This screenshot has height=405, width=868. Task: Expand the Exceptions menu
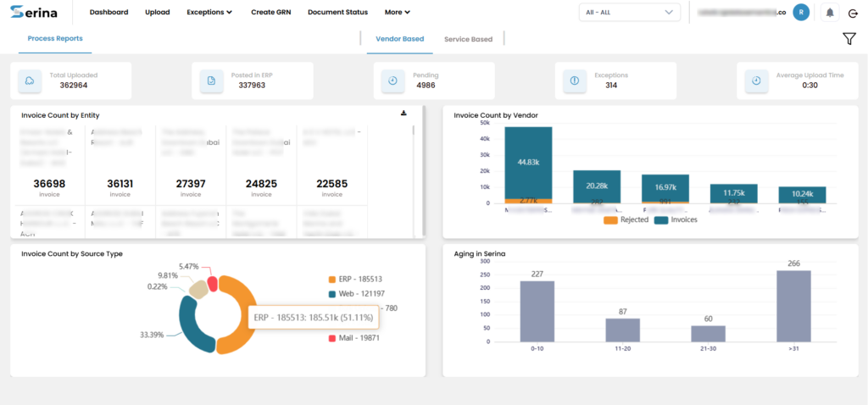[209, 12]
